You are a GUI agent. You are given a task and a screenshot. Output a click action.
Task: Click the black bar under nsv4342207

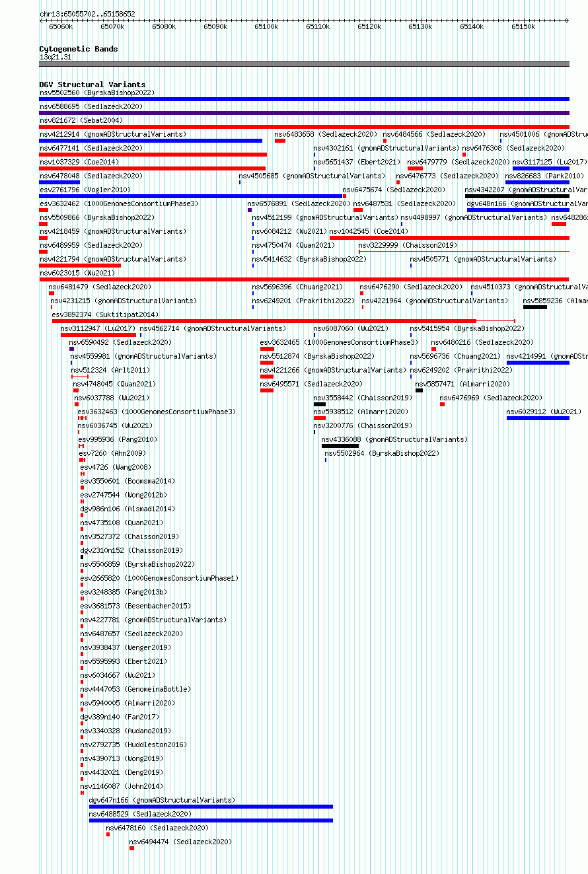(x=517, y=196)
